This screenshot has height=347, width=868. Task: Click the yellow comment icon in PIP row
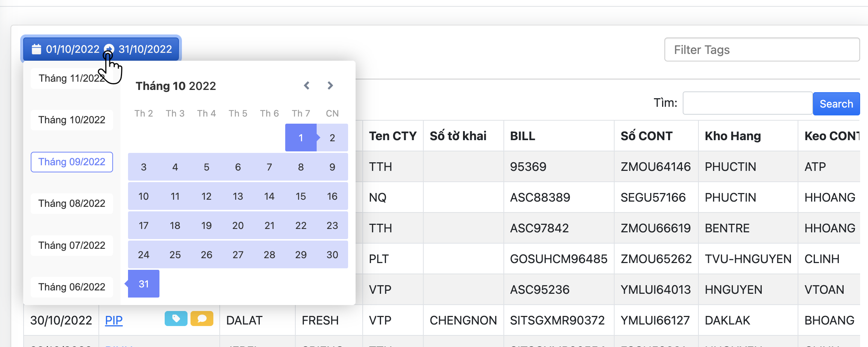point(202,319)
